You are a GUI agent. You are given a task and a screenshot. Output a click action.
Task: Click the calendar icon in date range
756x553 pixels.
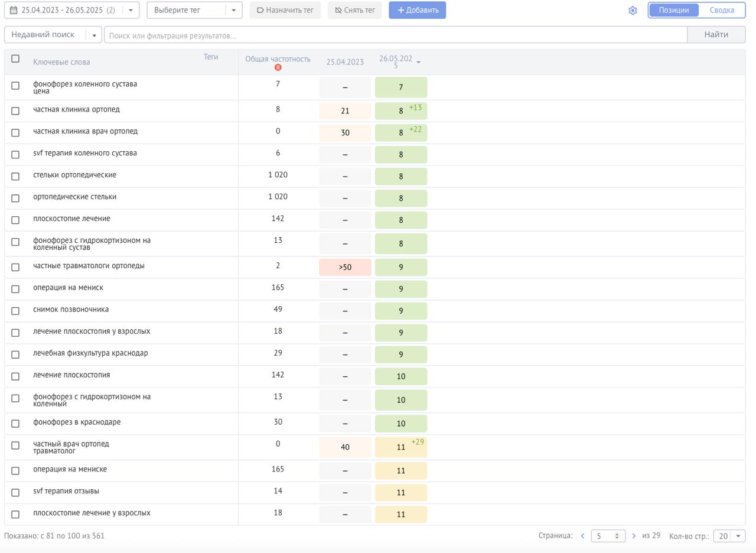[x=14, y=11]
